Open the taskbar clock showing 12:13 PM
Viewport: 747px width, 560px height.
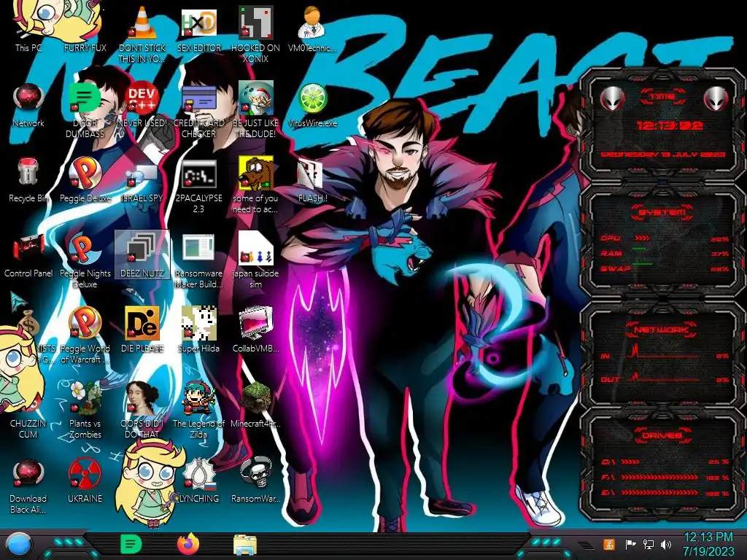[708, 544]
